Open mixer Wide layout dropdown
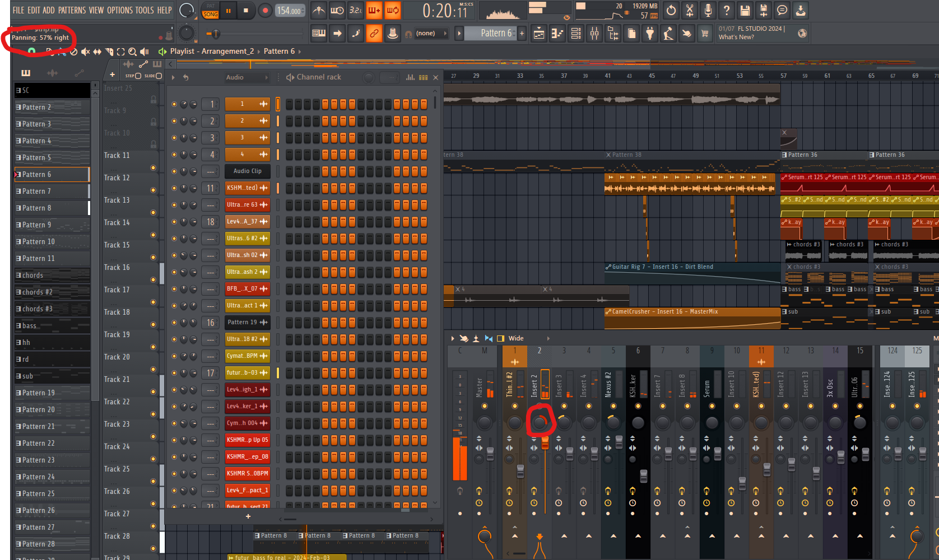939x560 pixels. [x=529, y=338]
